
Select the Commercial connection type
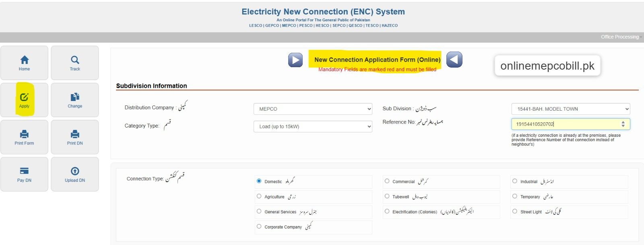(387, 181)
